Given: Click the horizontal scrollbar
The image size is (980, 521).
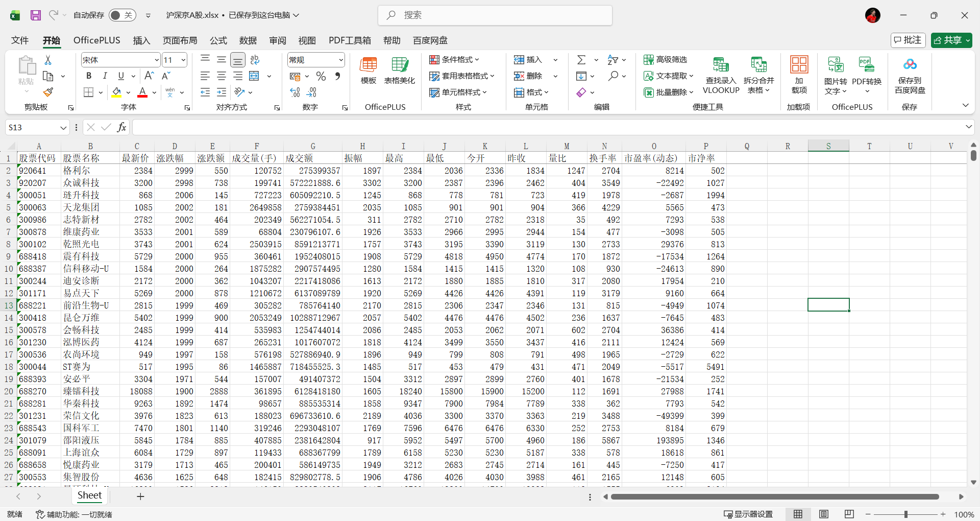Looking at the screenshot, I should [x=775, y=496].
